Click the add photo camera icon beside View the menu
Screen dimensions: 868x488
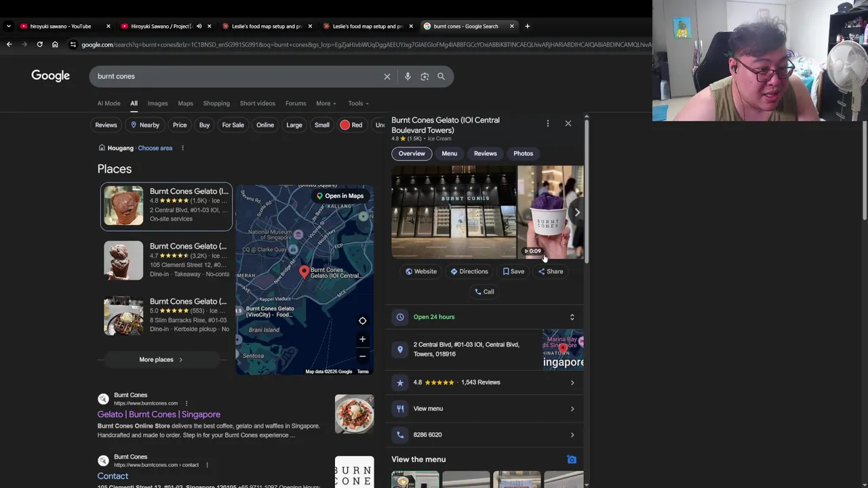(572, 460)
